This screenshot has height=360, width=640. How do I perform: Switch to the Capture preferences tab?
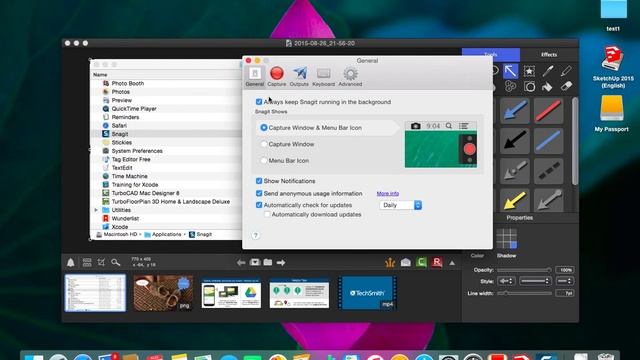[277, 76]
